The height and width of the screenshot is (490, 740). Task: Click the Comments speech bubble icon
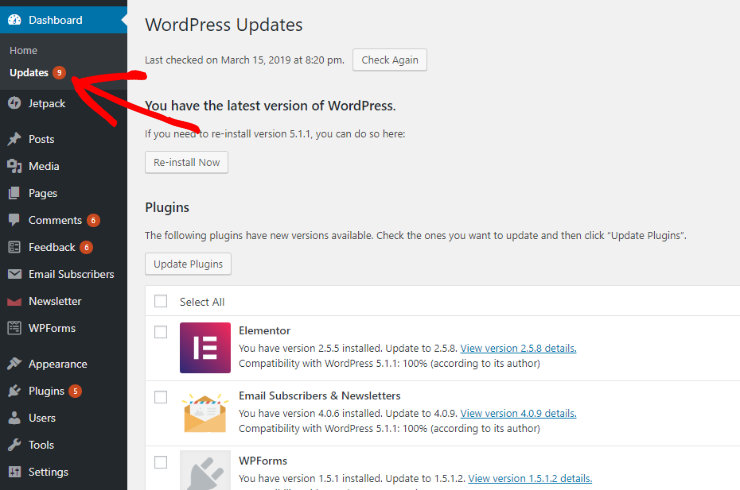[15, 220]
